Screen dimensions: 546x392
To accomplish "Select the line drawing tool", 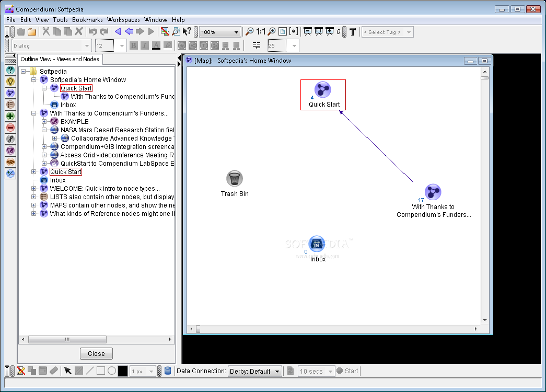I will click(90, 371).
